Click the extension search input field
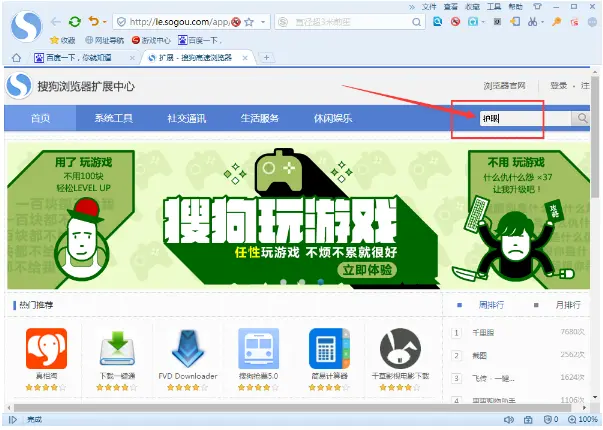Viewport: 603px width, 430px height. 520,118
